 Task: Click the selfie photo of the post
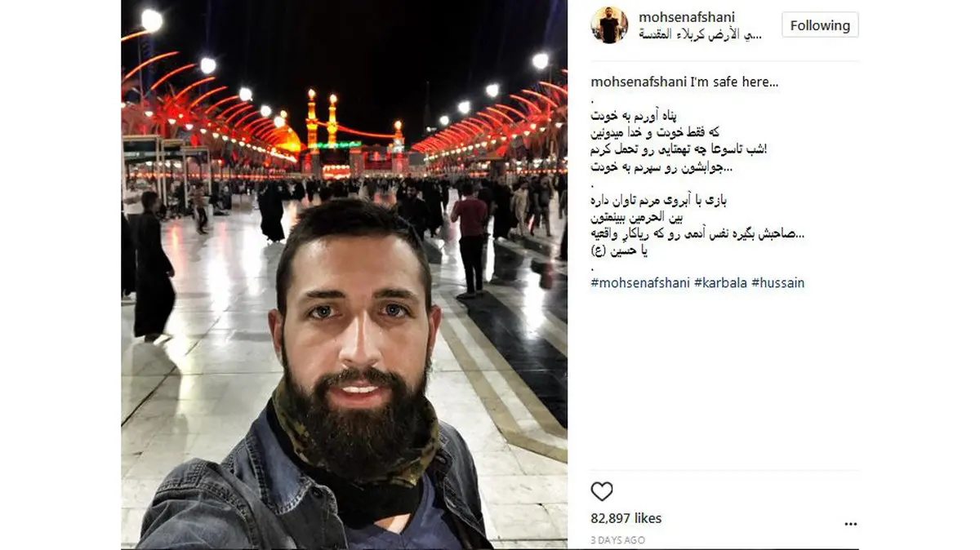tap(344, 274)
